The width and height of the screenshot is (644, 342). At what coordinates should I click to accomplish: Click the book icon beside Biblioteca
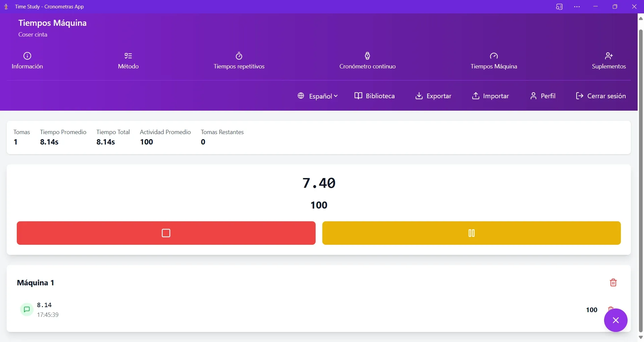pyautogui.click(x=358, y=96)
